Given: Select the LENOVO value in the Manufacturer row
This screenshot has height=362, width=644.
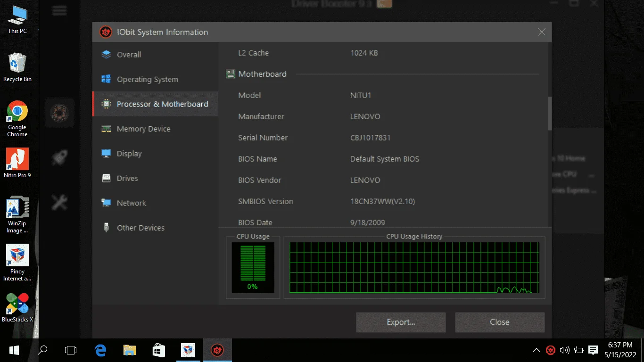Looking at the screenshot, I should 365,116.
